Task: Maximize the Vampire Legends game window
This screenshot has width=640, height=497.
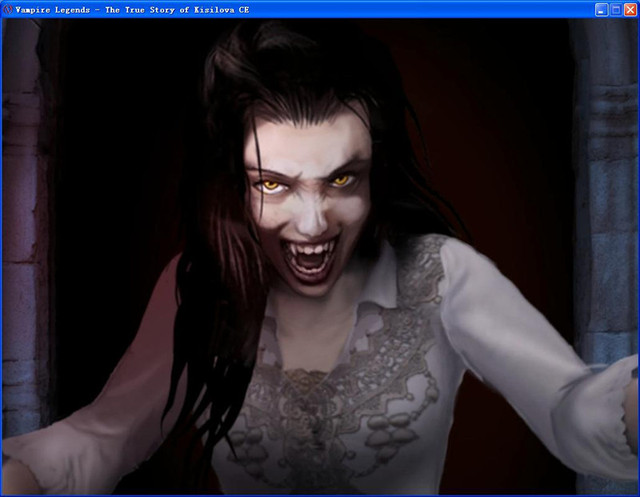Action: (x=616, y=10)
